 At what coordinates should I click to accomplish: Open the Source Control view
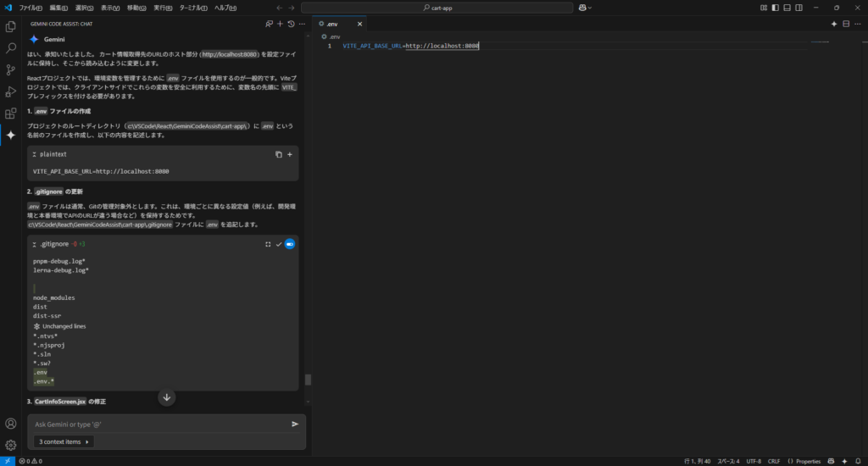10,69
